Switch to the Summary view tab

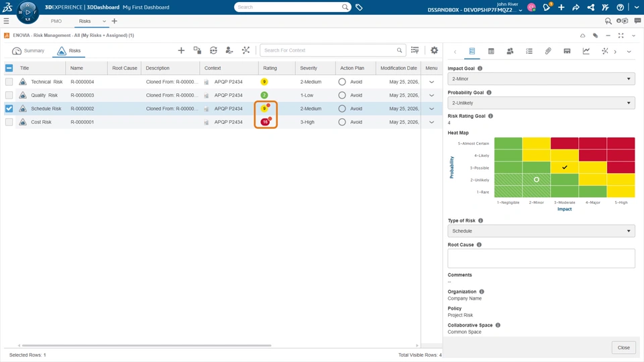pos(28,50)
